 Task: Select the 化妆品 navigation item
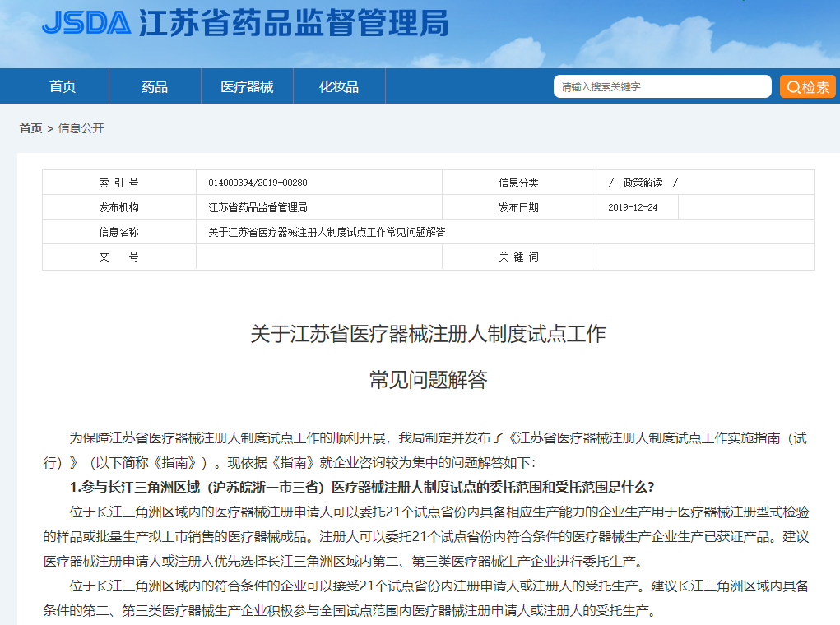point(339,87)
